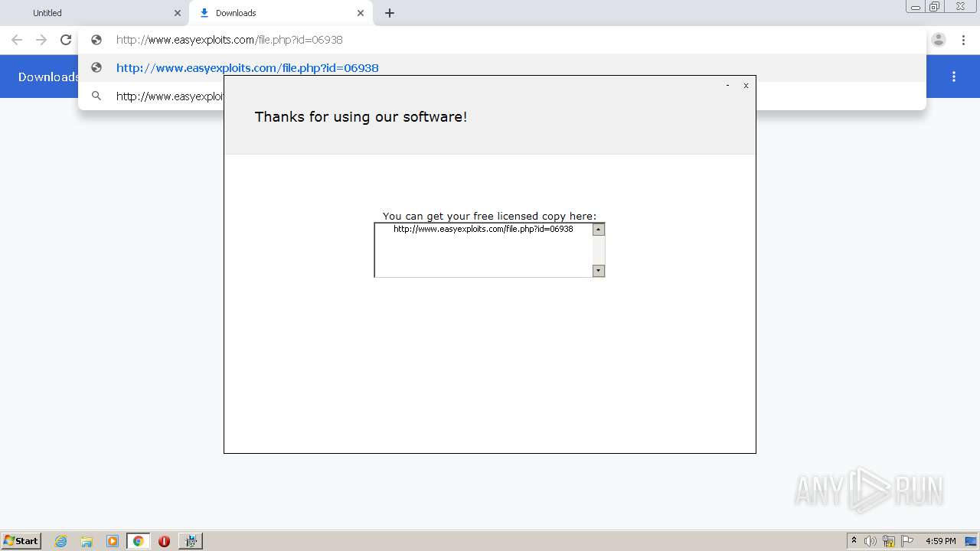Viewport: 980px width, 551px height.
Task: Open Windows Explorer folder from taskbar
Action: click(x=87, y=541)
